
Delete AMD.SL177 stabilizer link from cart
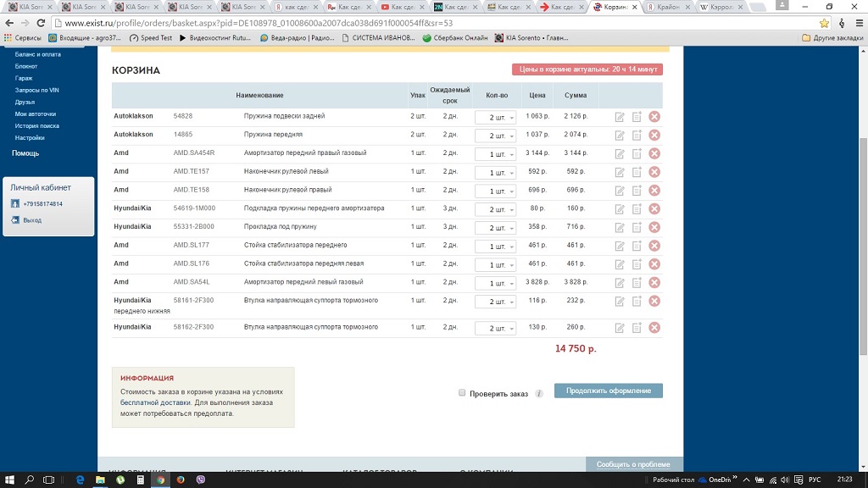point(654,246)
